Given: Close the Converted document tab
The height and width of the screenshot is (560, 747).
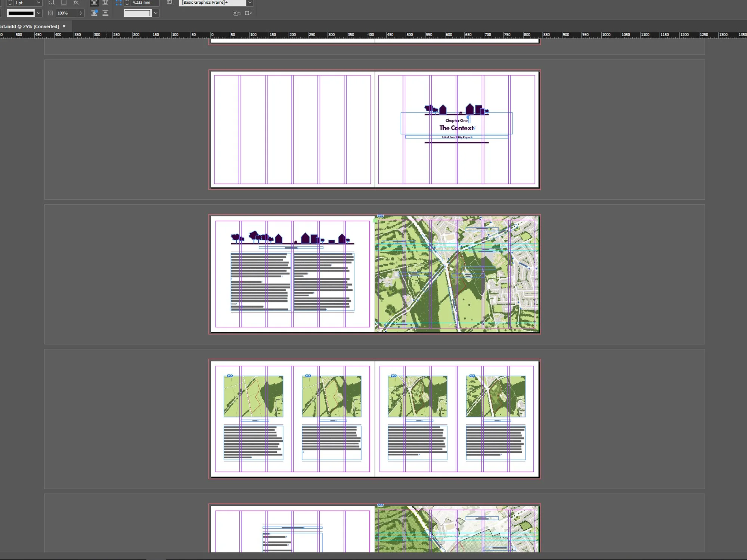Looking at the screenshot, I should (64, 26).
